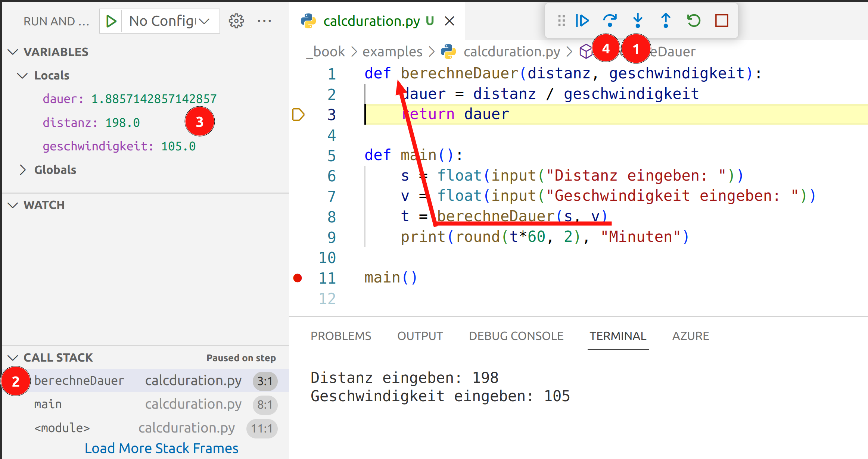Switch to the AZURE panel tab
Screen dimensions: 868x459
coord(691,336)
